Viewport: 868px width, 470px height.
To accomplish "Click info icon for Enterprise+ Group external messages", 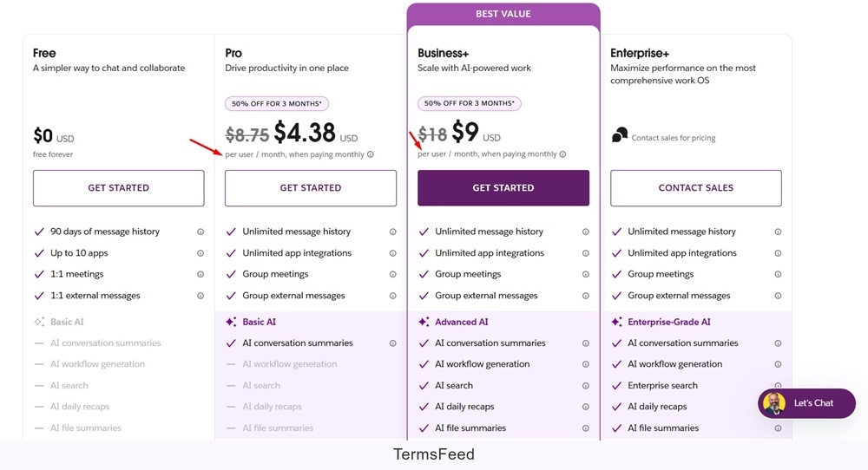I will tap(778, 296).
